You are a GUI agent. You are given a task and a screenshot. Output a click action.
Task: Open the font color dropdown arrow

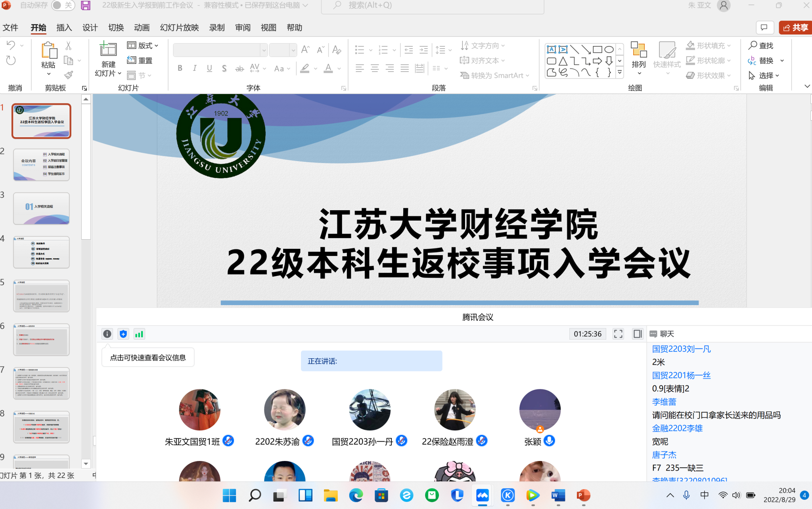coord(339,69)
